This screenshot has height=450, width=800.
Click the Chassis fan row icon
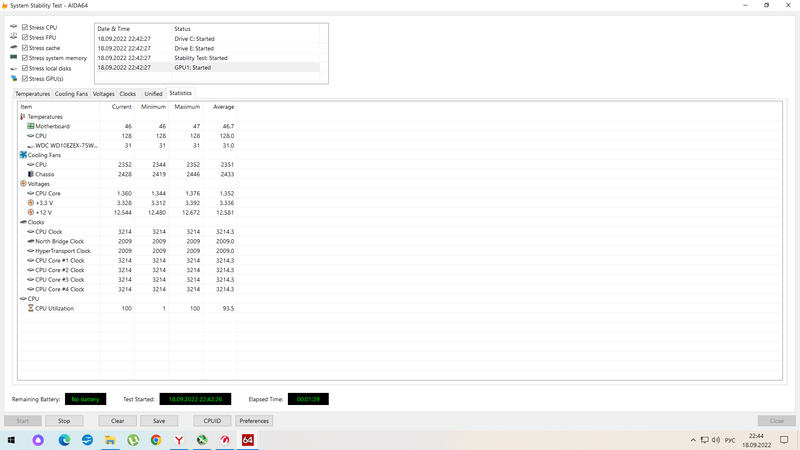[x=31, y=174]
